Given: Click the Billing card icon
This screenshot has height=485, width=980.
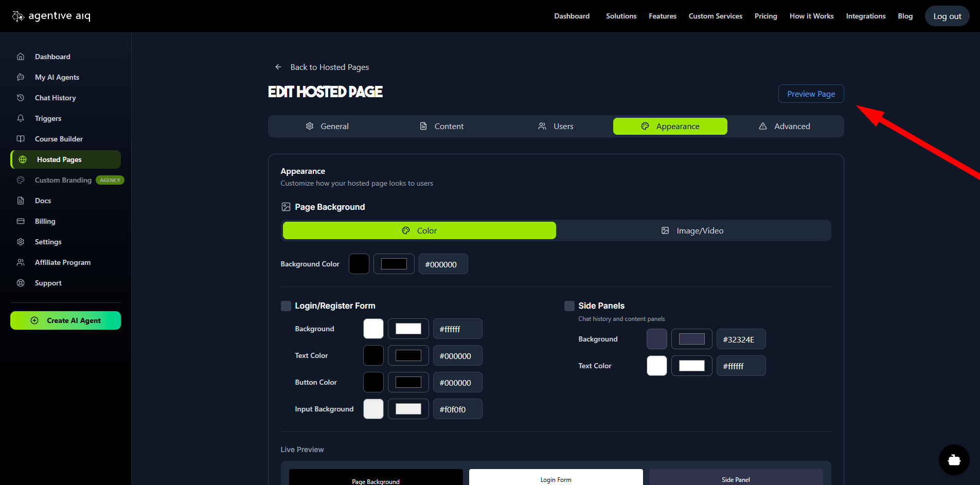Looking at the screenshot, I should click(21, 221).
